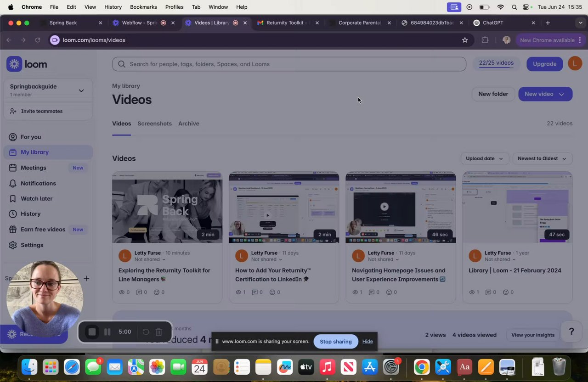Open My library in the sidebar
The width and height of the screenshot is (588, 382).
point(48,152)
